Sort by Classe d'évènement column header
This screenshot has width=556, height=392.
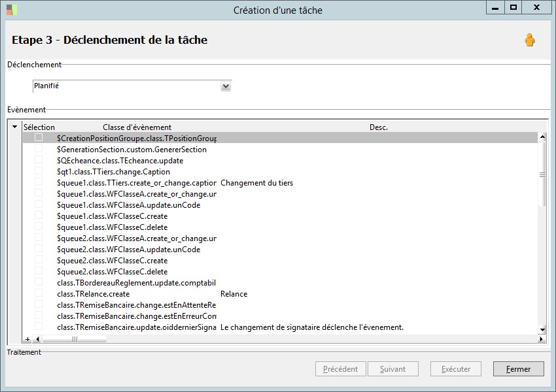(137, 127)
